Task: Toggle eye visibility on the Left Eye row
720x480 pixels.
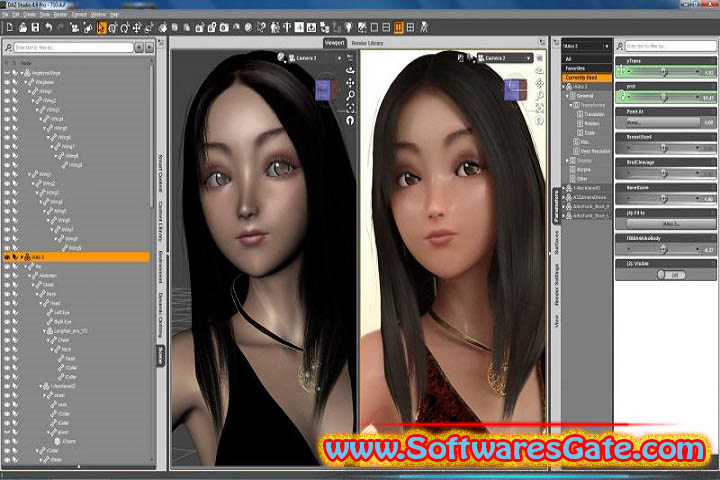Action: click(x=7, y=312)
